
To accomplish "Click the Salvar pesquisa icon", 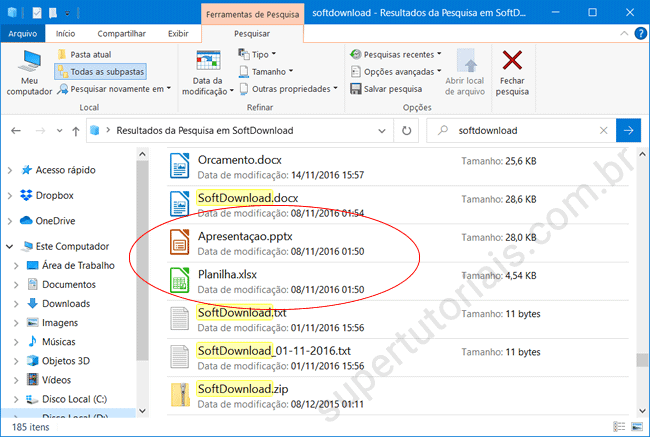I will tap(357, 89).
